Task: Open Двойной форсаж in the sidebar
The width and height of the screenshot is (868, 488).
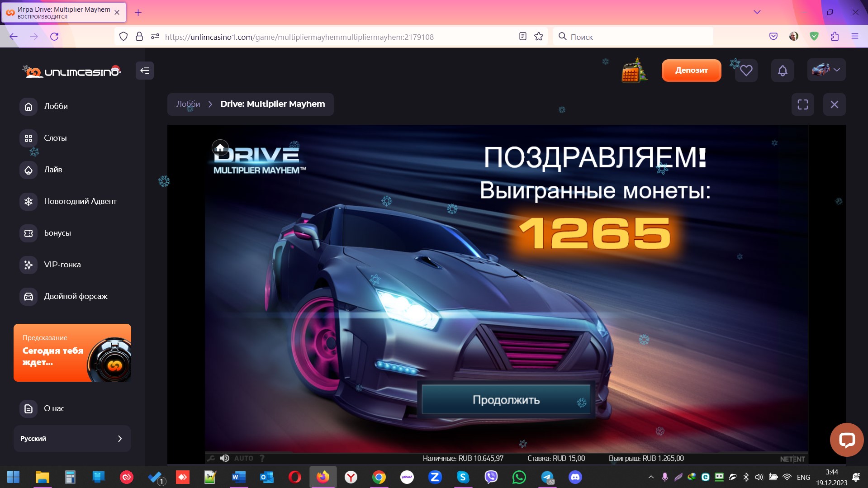Action: (x=64, y=296)
